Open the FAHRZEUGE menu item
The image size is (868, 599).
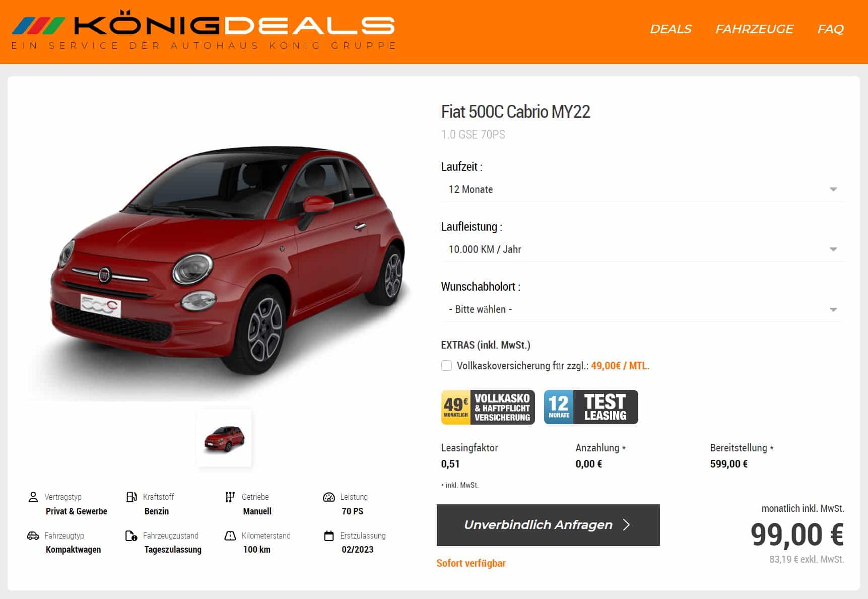point(754,29)
